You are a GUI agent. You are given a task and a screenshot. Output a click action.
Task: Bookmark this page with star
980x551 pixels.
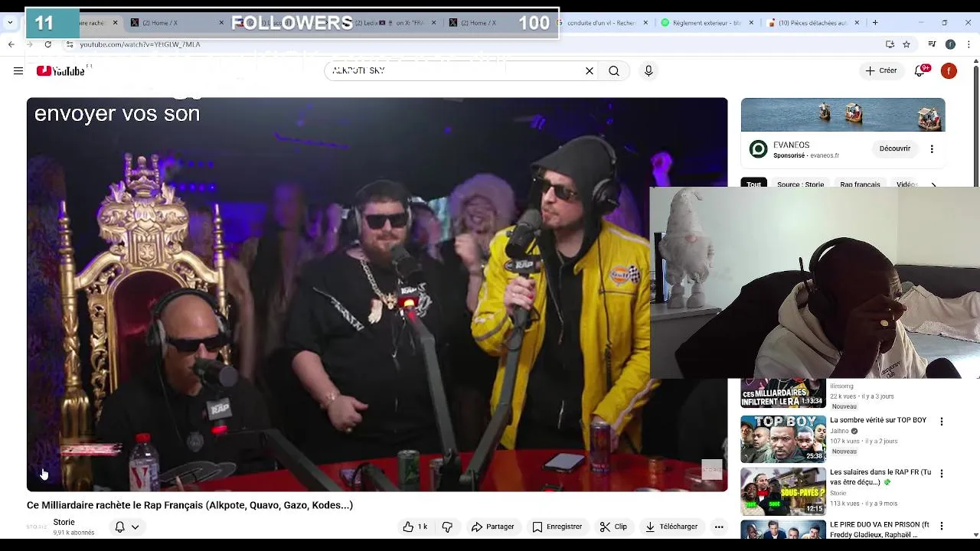[x=906, y=44]
